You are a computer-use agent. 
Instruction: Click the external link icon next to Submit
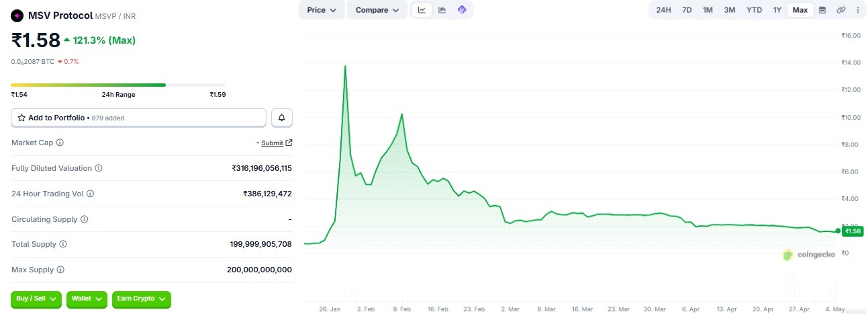click(289, 143)
